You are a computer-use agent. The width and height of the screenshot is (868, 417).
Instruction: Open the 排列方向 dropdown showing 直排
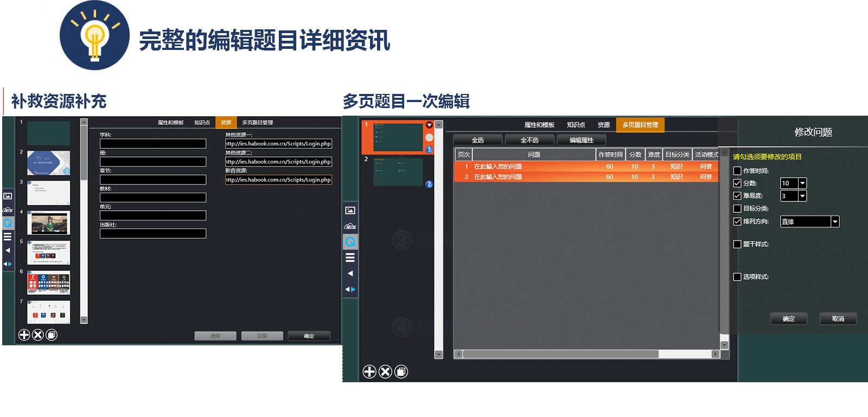[x=835, y=222]
